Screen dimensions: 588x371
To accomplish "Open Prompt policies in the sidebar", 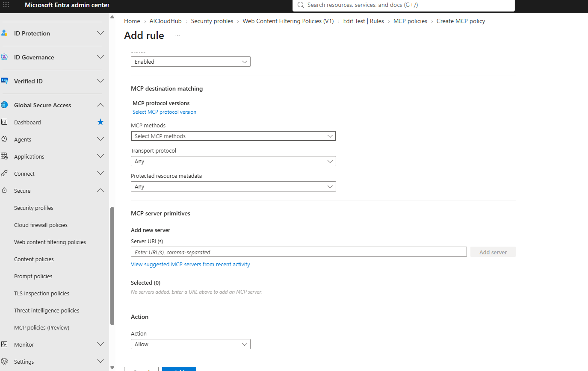I will pos(33,276).
